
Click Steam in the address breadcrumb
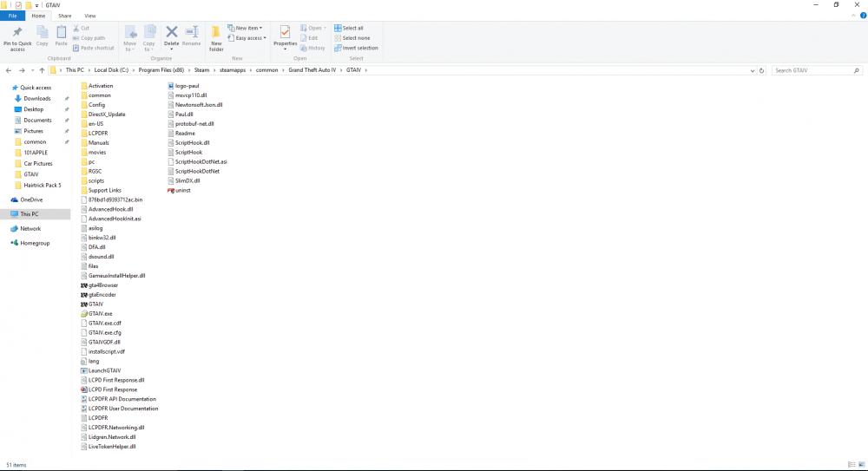click(x=201, y=70)
